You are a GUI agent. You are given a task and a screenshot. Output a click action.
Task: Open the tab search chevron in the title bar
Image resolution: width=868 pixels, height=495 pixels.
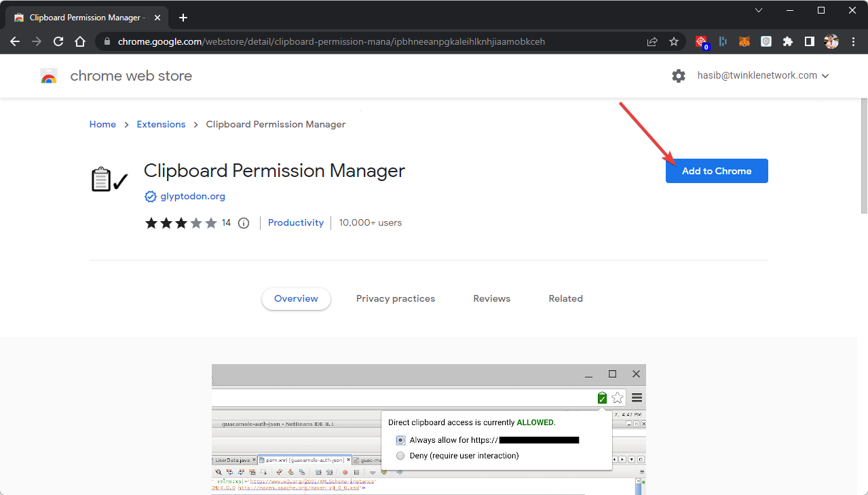point(759,10)
